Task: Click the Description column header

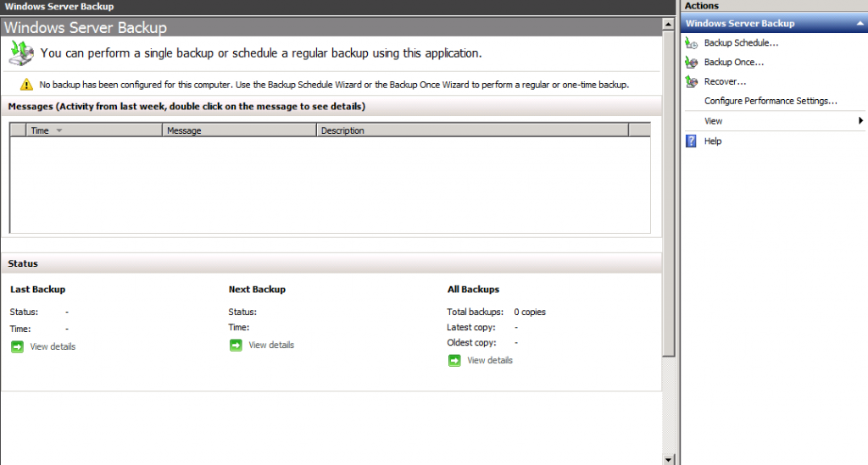Action: coord(472,130)
